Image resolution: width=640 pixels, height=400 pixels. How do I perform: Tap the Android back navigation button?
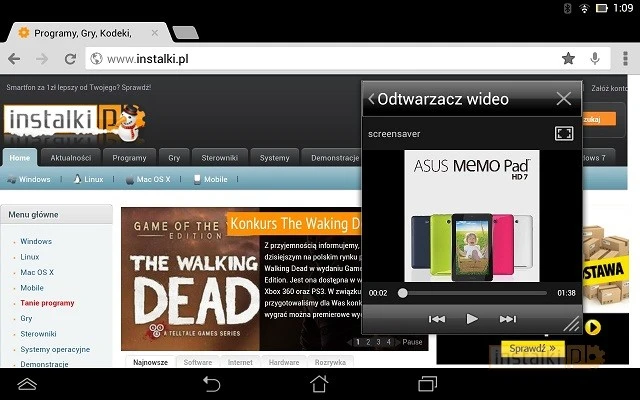(x=212, y=384)
